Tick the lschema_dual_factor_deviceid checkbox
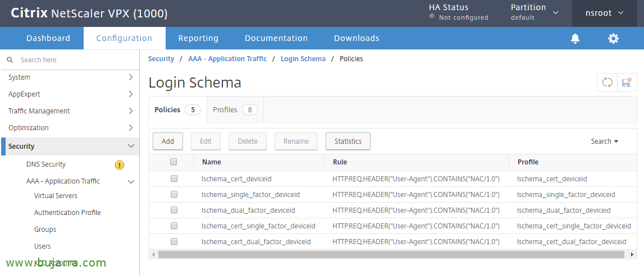Image resolution: width=644 pixels, height=275 pixels. click(x=174, y=210)
